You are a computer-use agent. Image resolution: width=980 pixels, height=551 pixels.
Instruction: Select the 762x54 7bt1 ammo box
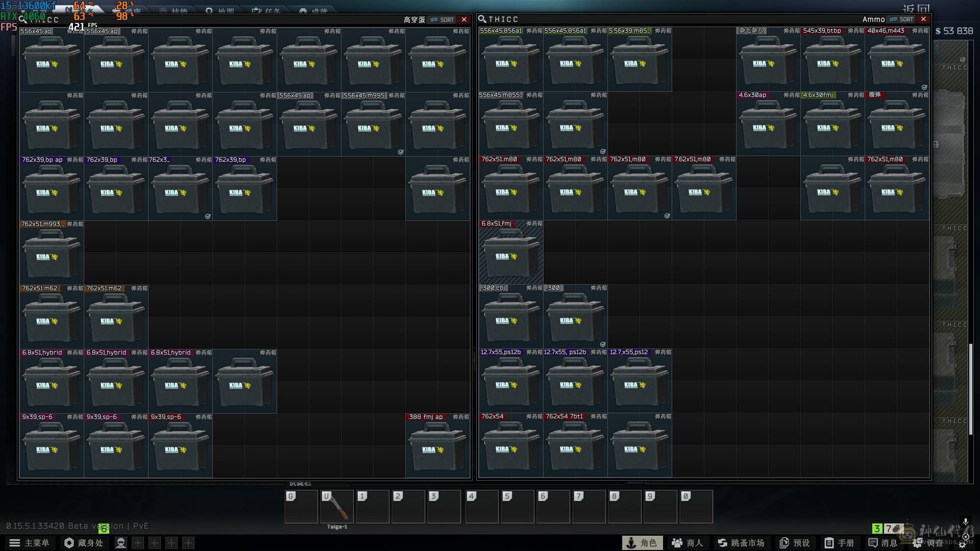click(x=575, y=445)
